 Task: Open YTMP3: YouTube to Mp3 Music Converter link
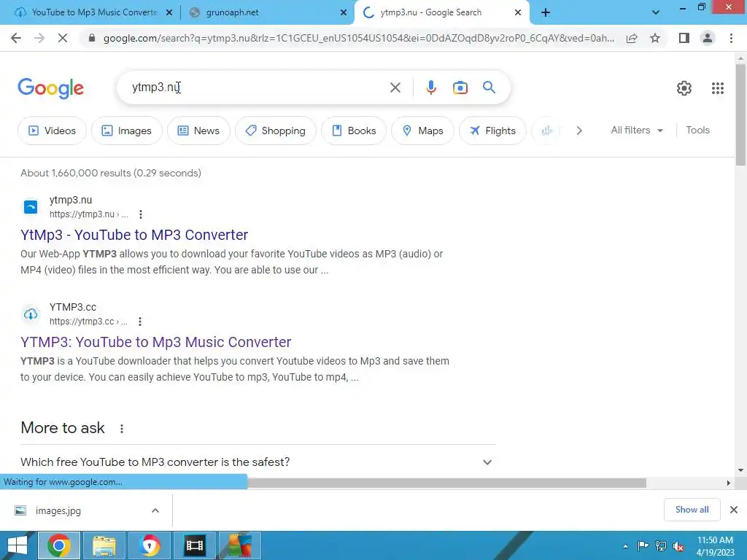tap(156, 342)
